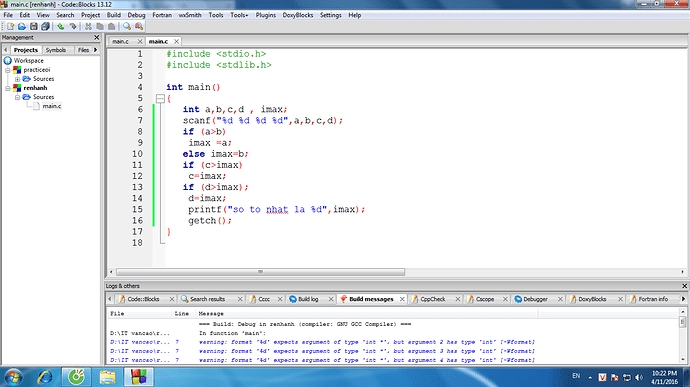Expand Sources under practiceoi project
This screenshot has width=690, height=387.
coord(17,79)
